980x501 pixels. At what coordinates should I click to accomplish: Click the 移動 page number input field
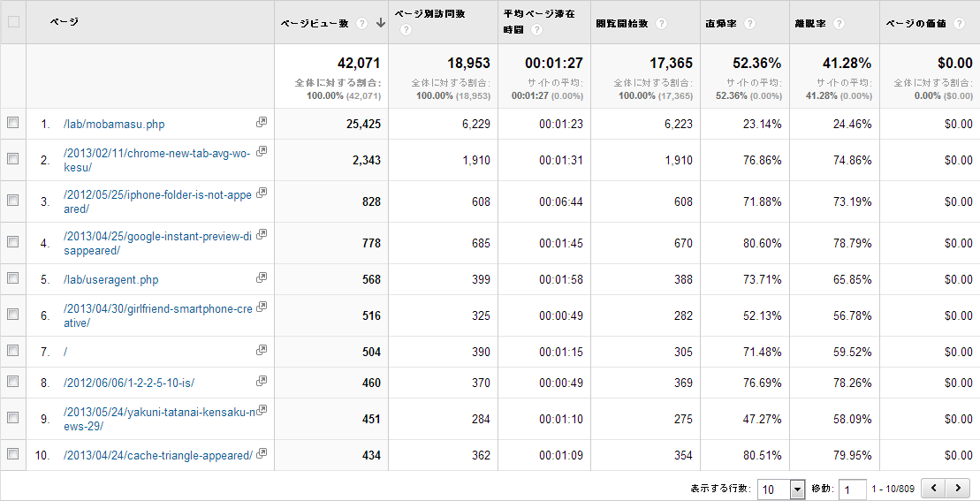tap(852, 490)
